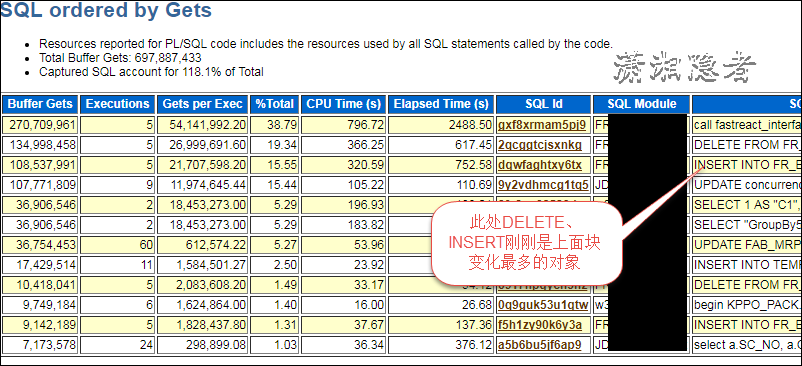The height and width of the screenshot is (366, 802).
Task: Click the Executions value 60
Action: click(x=146, y=245)
